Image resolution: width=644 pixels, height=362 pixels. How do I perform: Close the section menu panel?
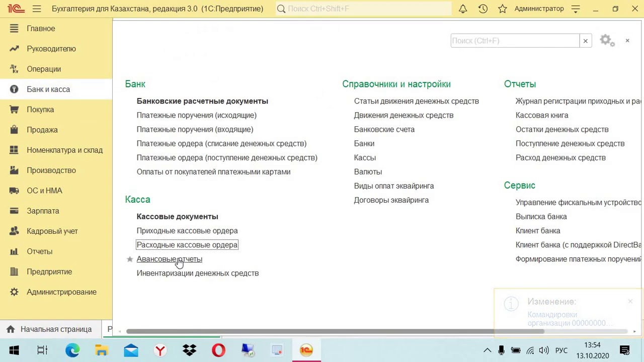[x=627, y=40]
